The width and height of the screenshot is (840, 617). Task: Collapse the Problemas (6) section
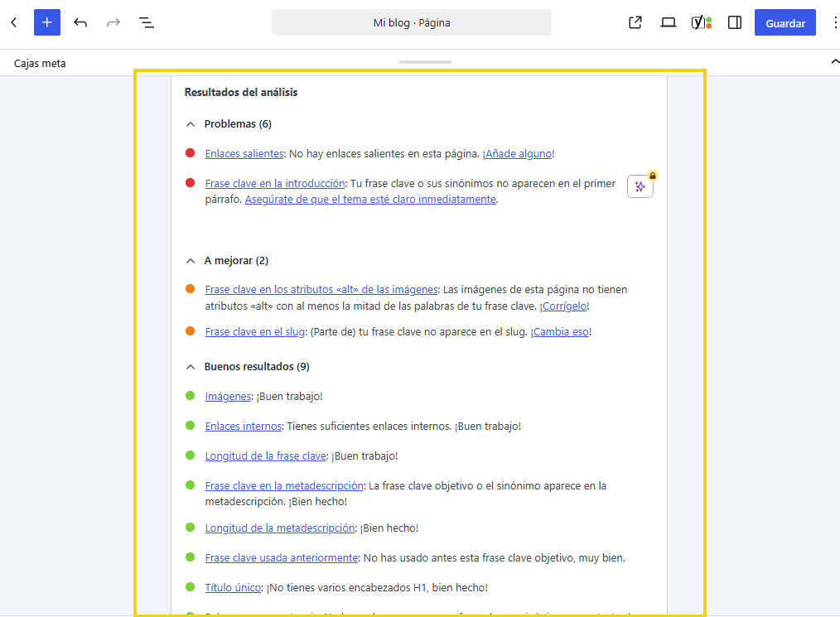191,124
